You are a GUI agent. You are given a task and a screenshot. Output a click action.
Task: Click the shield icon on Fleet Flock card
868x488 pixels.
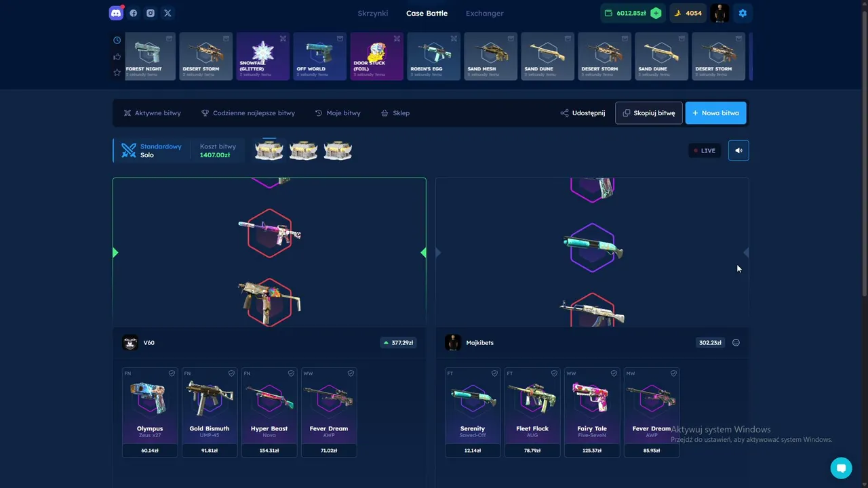pyautogui.click(x=554, y=373)
